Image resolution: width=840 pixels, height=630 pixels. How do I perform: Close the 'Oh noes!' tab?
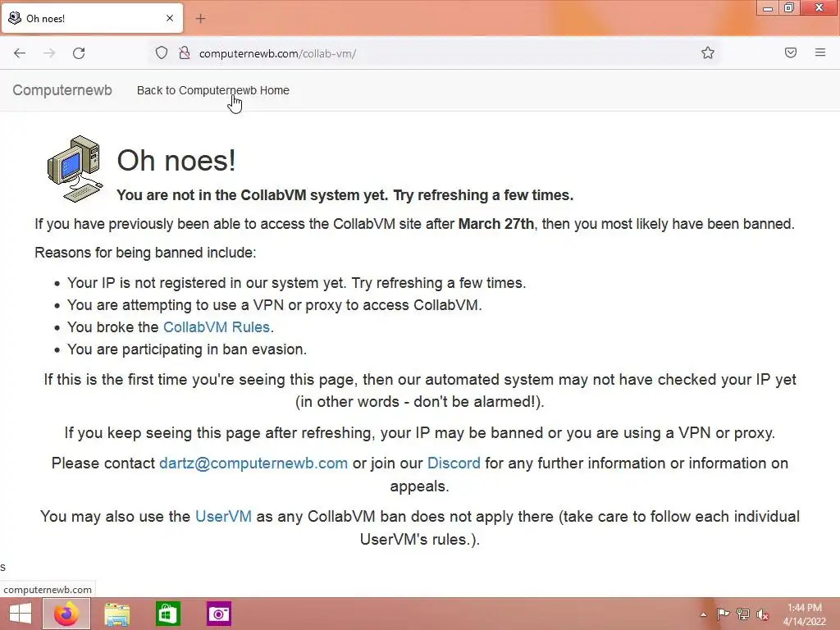click(x=170, y=18)
